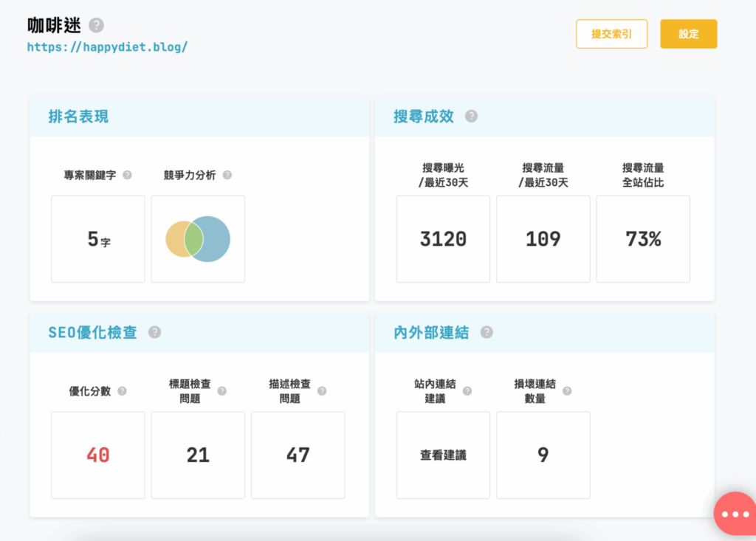This screenshot has width=756, height=541.
Task: Click help icon beside 搜尋成效 heading
Action: 471,117
